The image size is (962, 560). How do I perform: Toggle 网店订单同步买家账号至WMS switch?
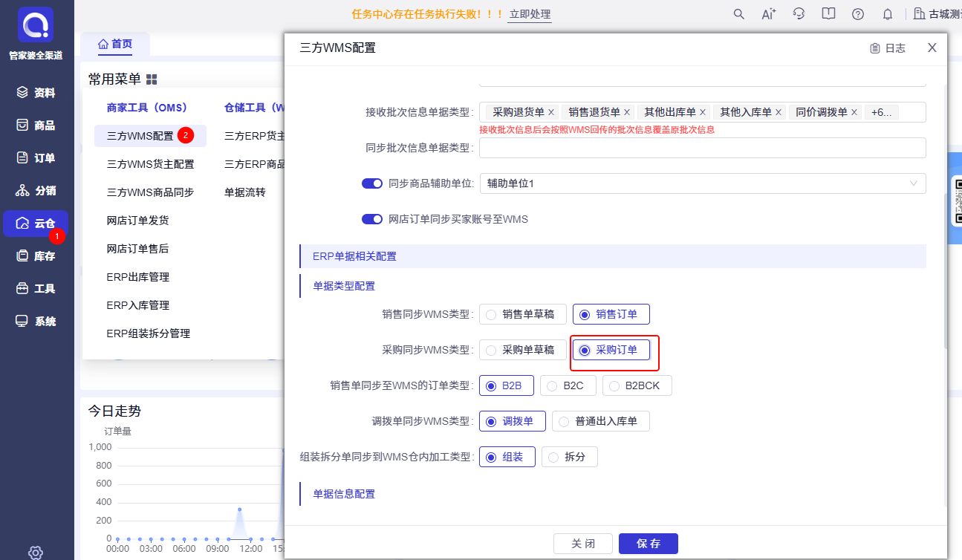pyautogui.click(x=372, y=219)
